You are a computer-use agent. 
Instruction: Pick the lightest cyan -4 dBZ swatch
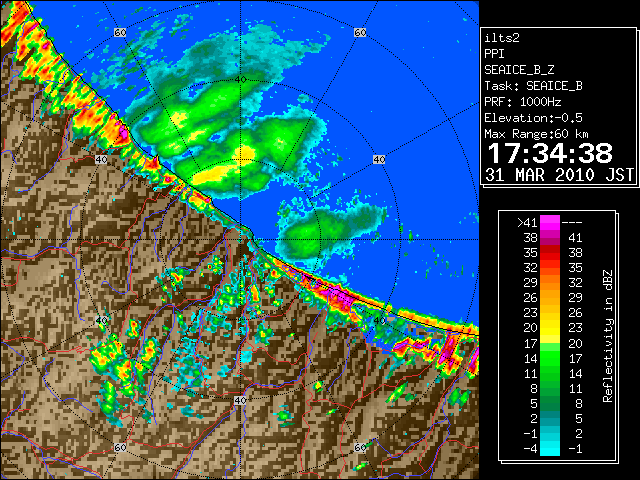pos(550,449)
